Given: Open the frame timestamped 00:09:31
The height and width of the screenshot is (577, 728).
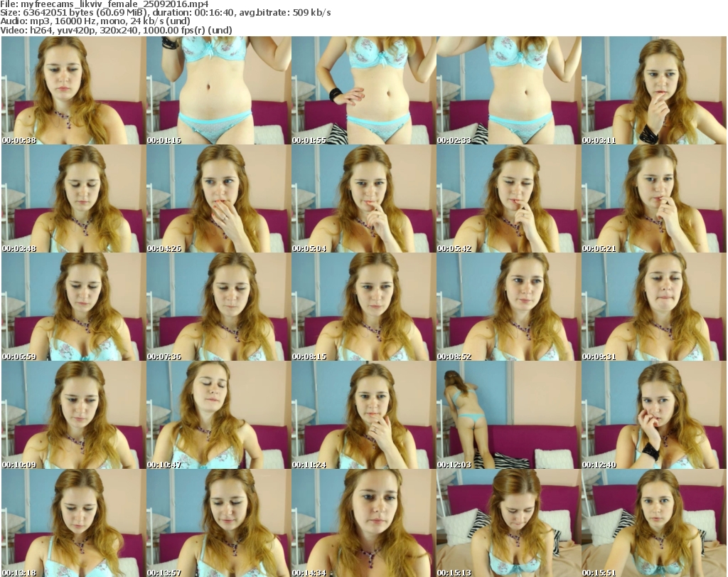Looking at the screenshot, I should tap(653, 307).
